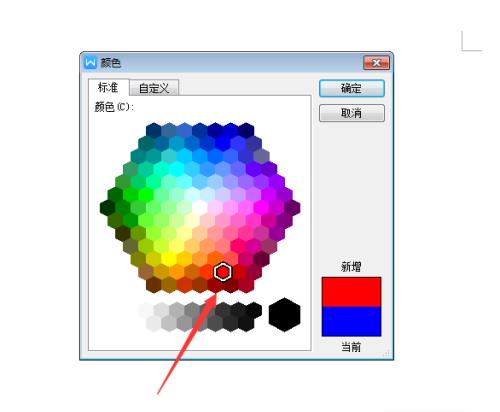Click the blue 当前 color preview
The height and width of the screenshot is (412, 500).
coord(351,321)
